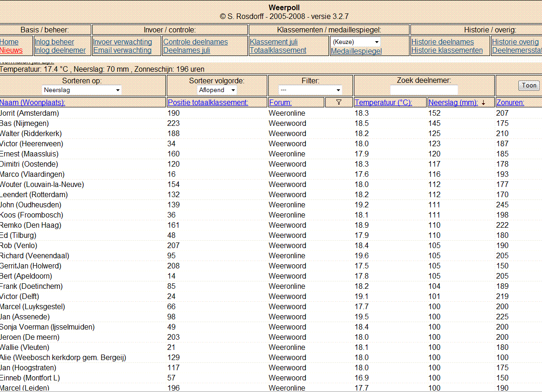Click the Toon button

(x=529, y=85)
